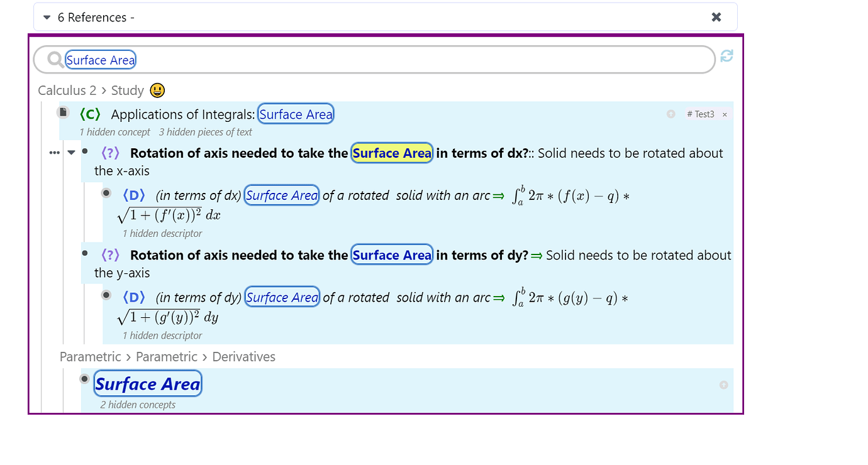This screenshot has width=868, height=465.
Task: Collapse the 6 References header triangle
Action: pyautogui.click(x=47, y=17)
